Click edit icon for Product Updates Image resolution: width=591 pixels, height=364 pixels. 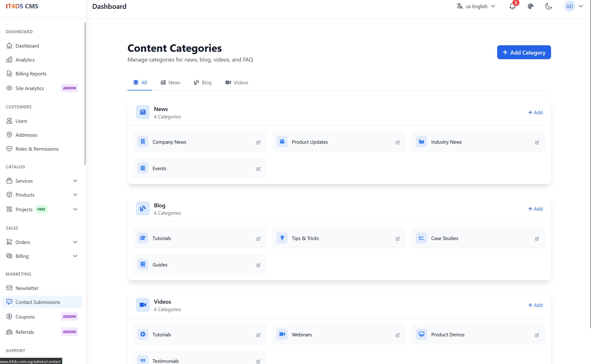397,142
